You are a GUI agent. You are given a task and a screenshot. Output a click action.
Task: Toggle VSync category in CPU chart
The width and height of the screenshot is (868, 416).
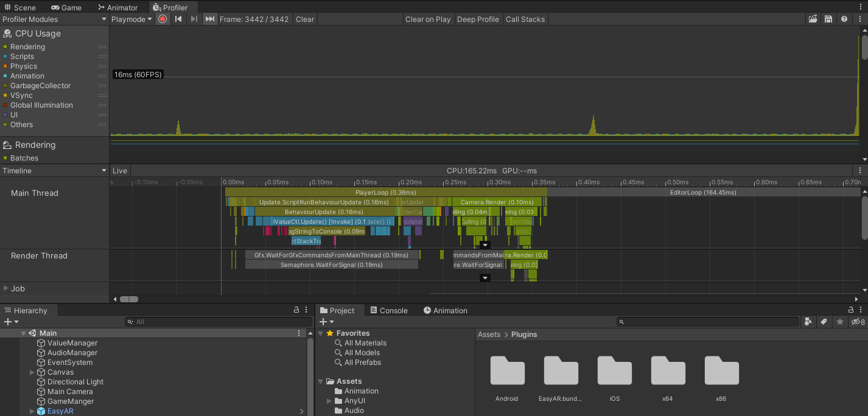pos(5,95)
